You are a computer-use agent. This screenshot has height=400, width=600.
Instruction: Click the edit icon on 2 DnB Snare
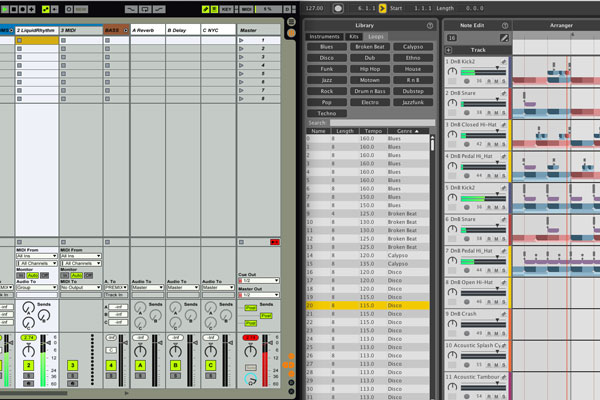click(x=504, y=93)
